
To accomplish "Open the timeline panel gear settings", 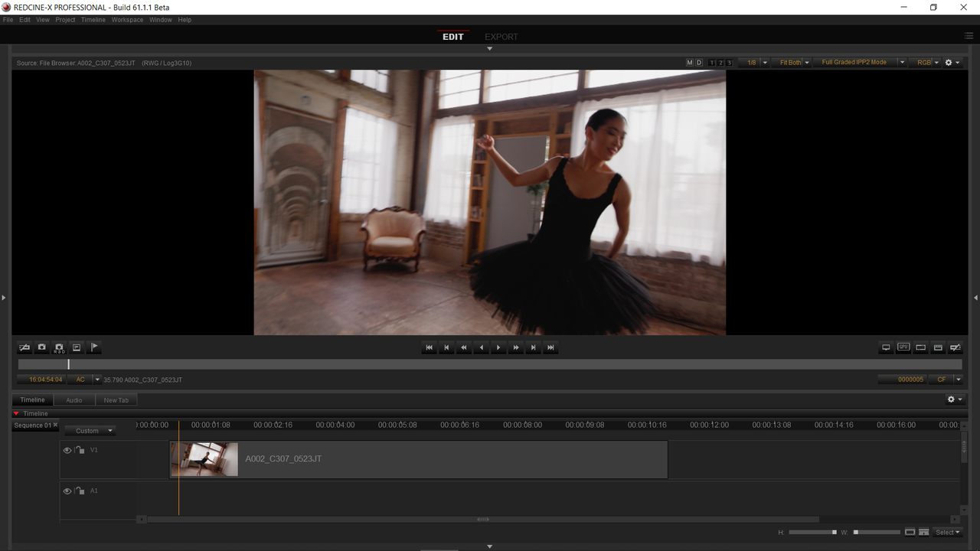I will pos(955,399).
